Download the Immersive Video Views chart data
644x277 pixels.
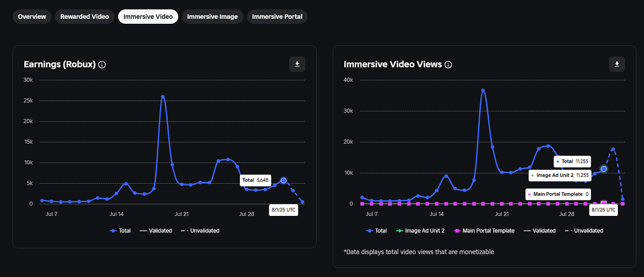[617, 64]
